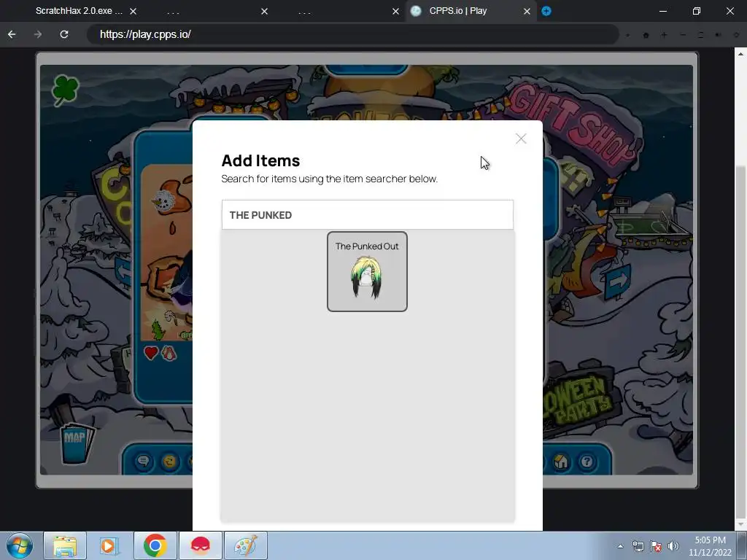
Task: Close the Add Items dialog
Action: pyautogui.click(x=521, y=139)
